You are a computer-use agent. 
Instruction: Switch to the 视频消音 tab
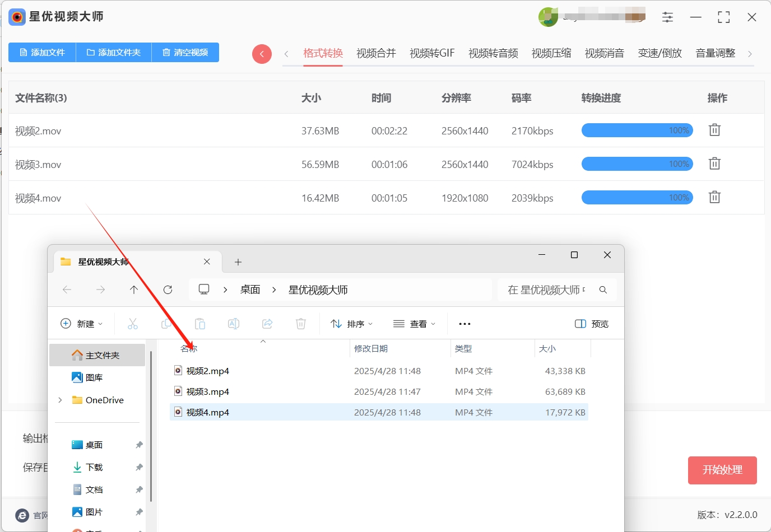tap(605, 53)
